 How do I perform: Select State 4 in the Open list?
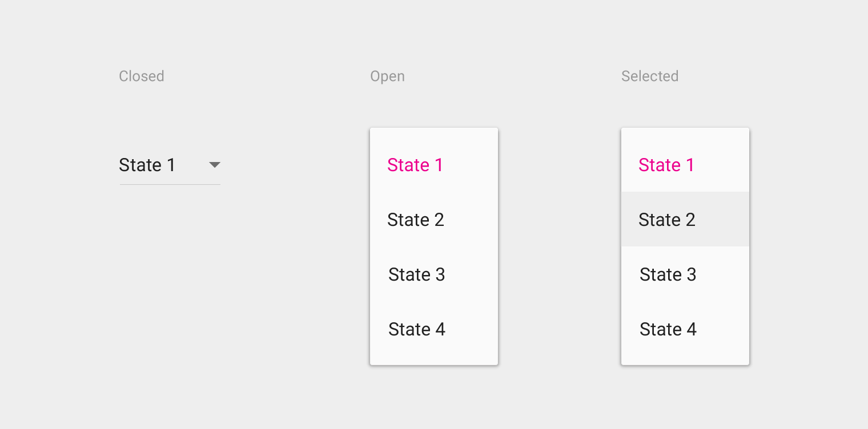click(x=417, y=329)
